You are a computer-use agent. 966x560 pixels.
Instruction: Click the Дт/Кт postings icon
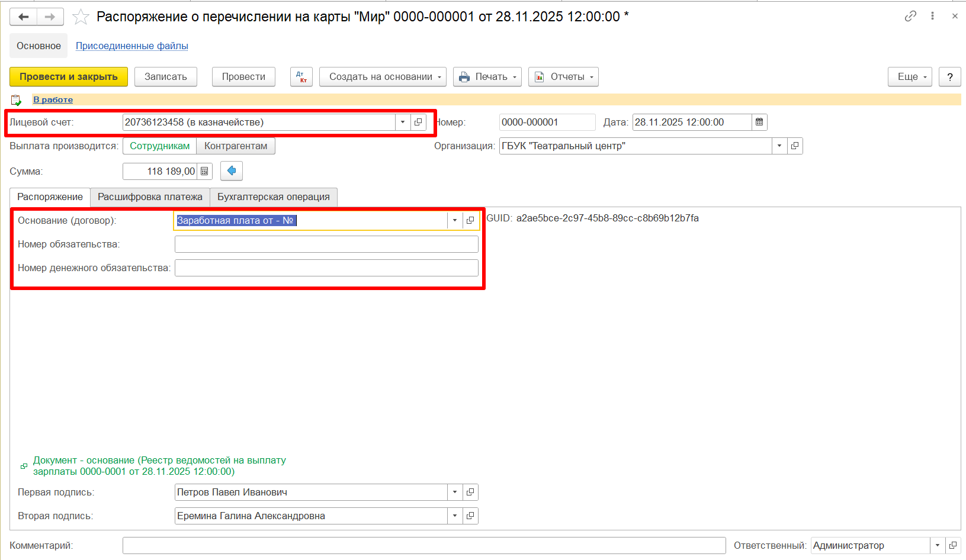coord(301,77)
